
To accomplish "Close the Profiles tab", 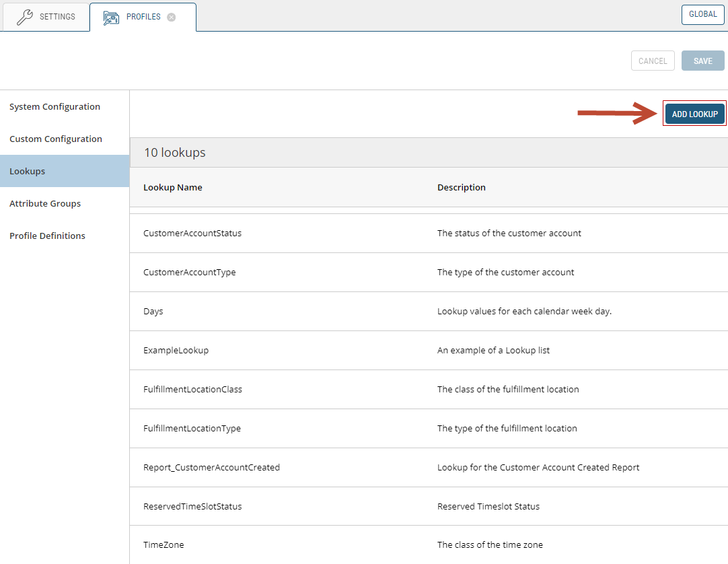I will 172,17.
